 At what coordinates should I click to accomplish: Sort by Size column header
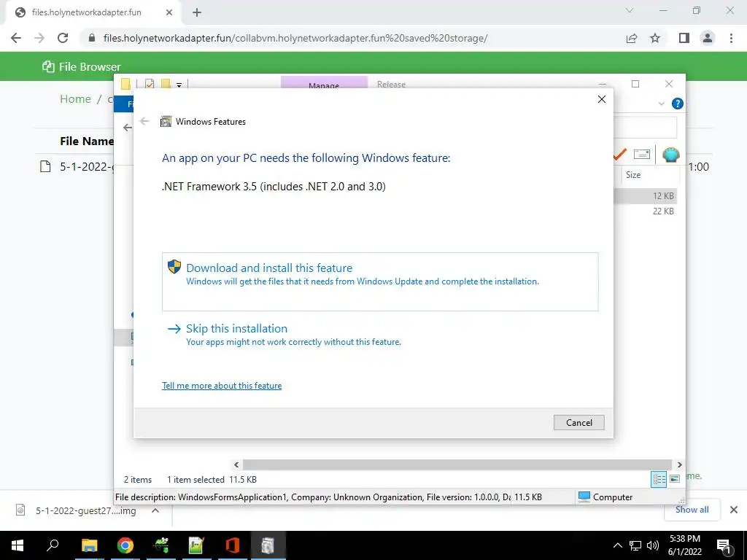(633, 175)
